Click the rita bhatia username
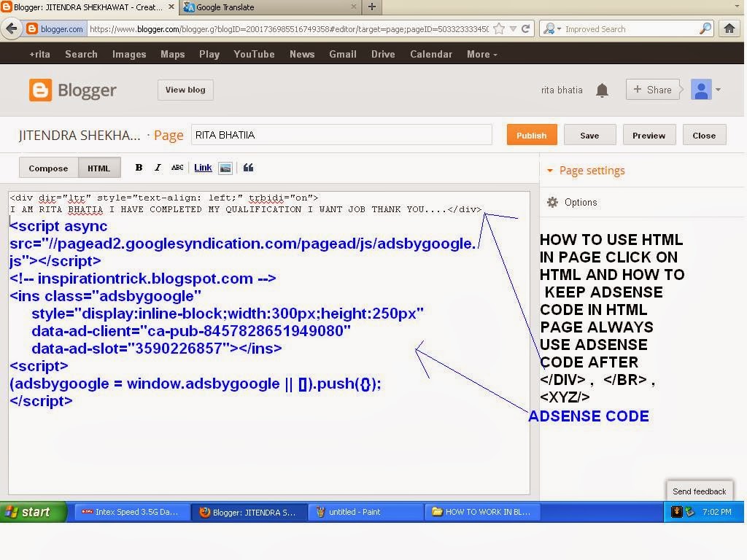This screenshot has height=560, width=747. pos(562,90)
